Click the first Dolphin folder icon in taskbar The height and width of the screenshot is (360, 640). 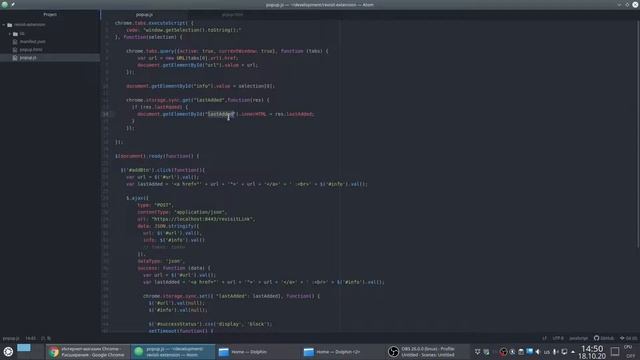[x=224, y=352]
